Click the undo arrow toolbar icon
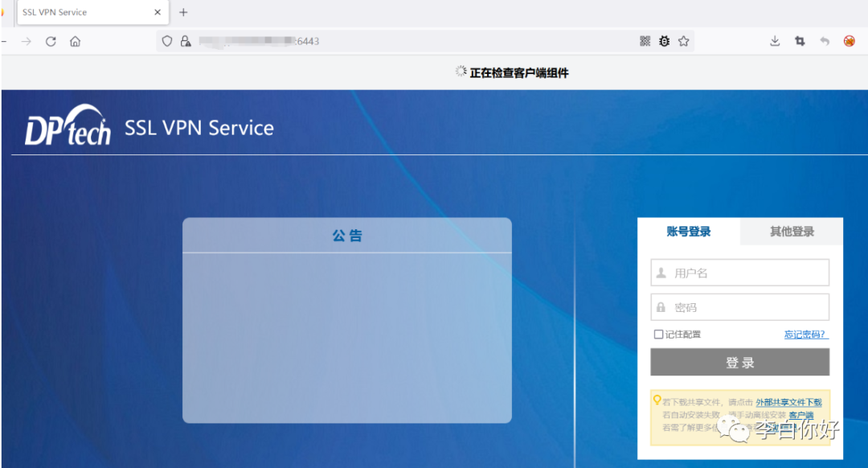This screenshot has width=868, height=468. point(825,41)
